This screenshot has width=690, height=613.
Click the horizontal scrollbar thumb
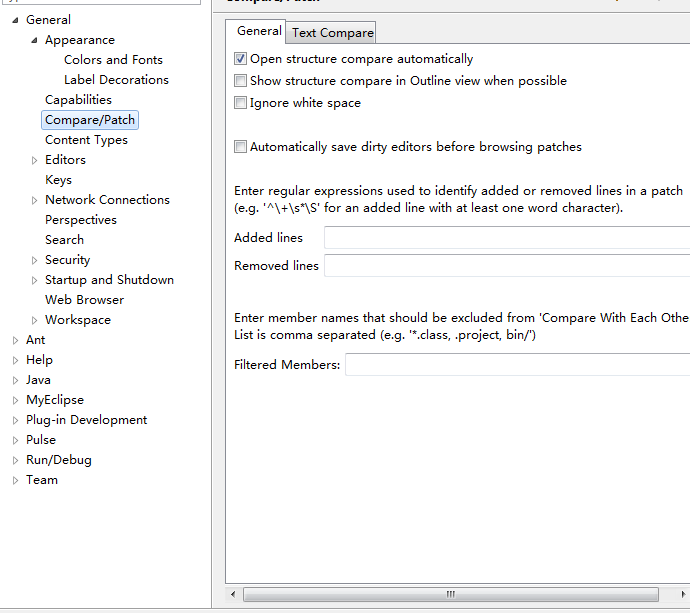coord(450,594)
